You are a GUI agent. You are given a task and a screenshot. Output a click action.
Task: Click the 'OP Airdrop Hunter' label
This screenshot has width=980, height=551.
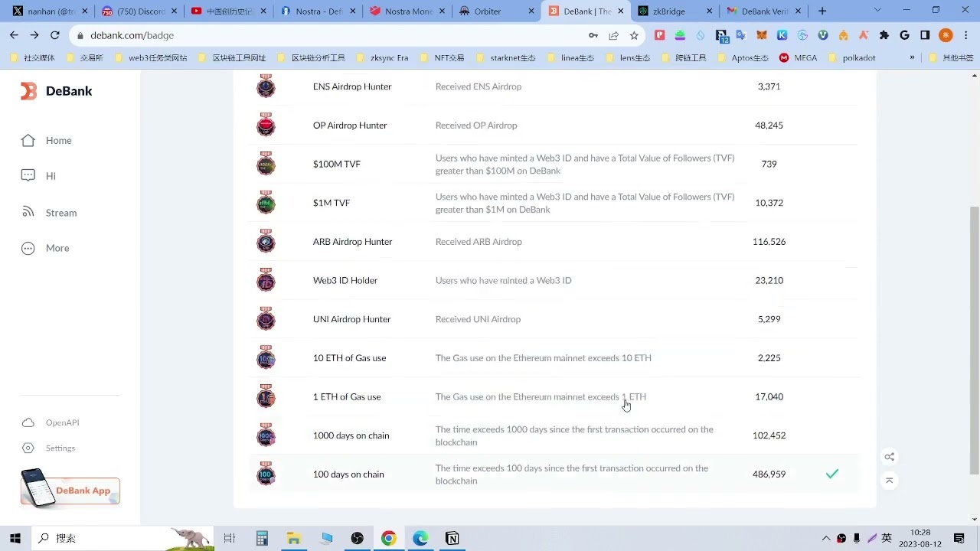[350, 126]
